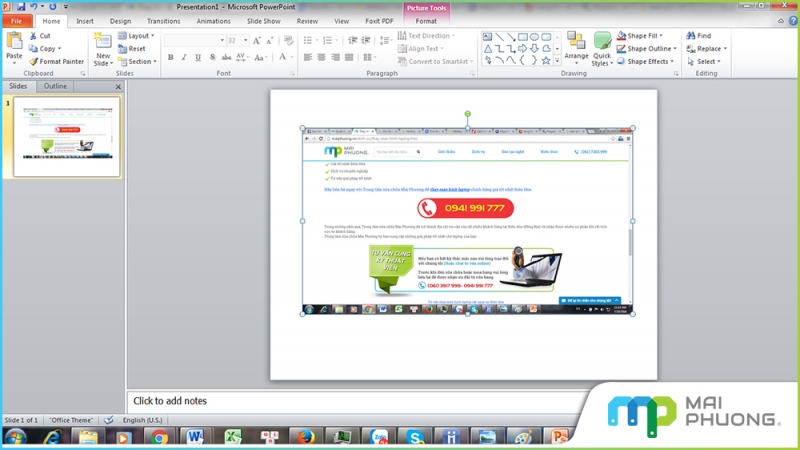Toggle Italic formatting
Screen dimensions: 800x450
(x=184, y=57)
